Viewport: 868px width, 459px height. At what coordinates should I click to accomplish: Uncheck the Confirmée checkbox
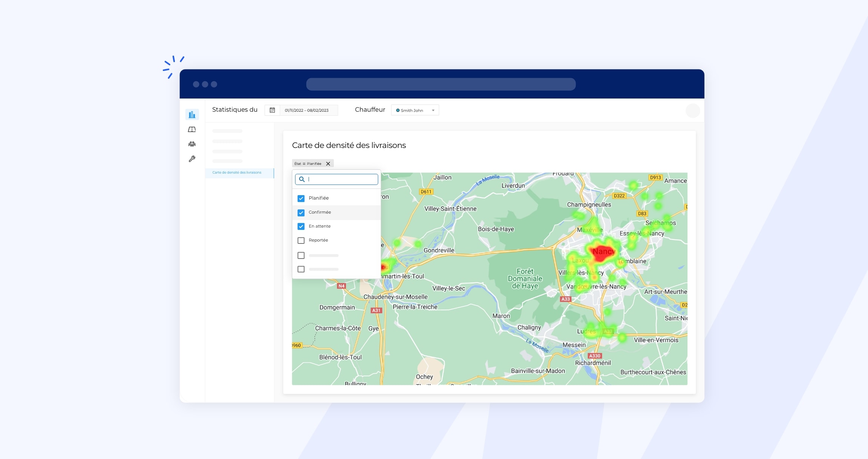(301, 213)
